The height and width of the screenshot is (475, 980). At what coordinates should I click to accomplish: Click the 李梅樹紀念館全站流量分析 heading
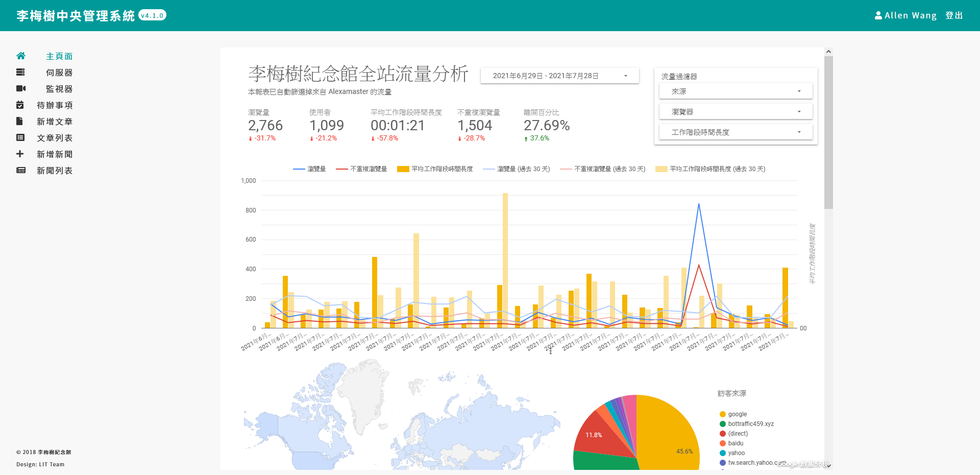[358, 74]
